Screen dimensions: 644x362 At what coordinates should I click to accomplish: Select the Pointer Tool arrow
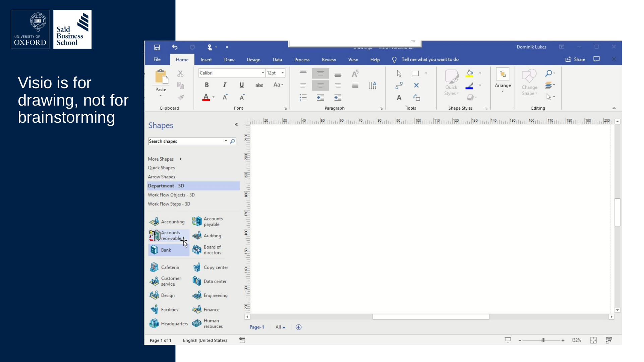[x=399, y=73]
